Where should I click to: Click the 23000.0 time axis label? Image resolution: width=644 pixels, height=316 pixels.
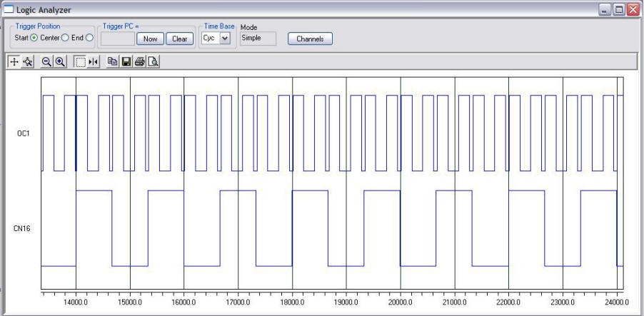tap(563, 302)
